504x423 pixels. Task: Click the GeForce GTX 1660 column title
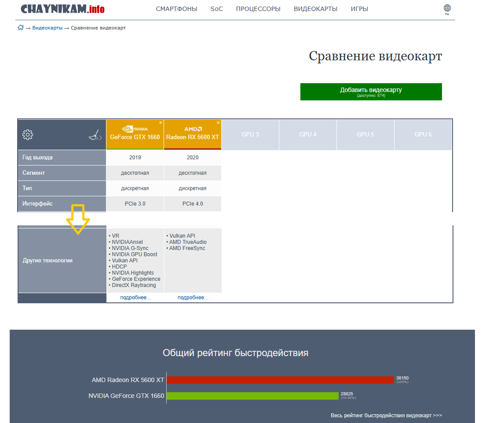(135, 137)
